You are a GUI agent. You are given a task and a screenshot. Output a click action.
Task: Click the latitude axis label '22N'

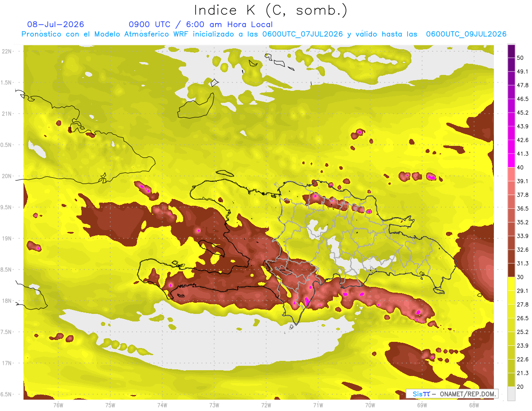tap(8, 51)
